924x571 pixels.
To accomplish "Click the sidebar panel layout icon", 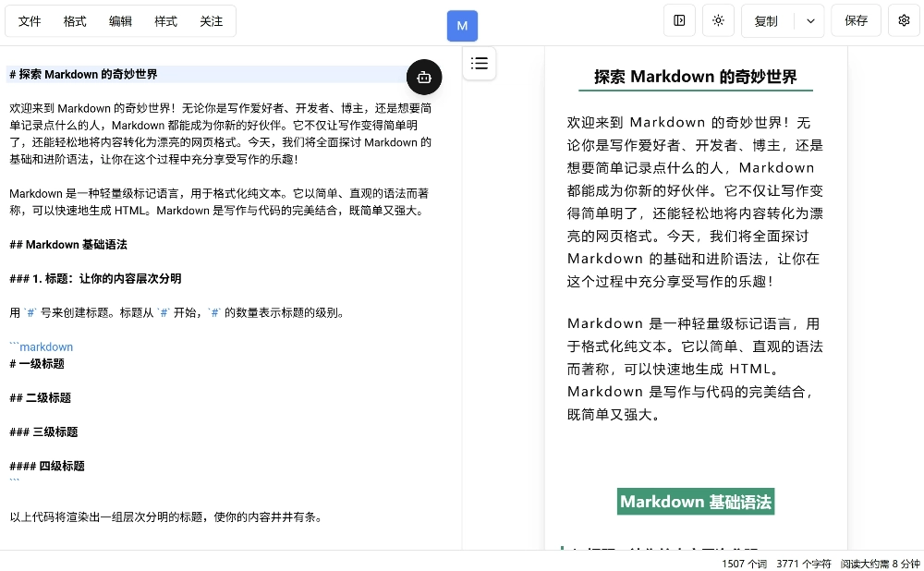I will point(679,19).
